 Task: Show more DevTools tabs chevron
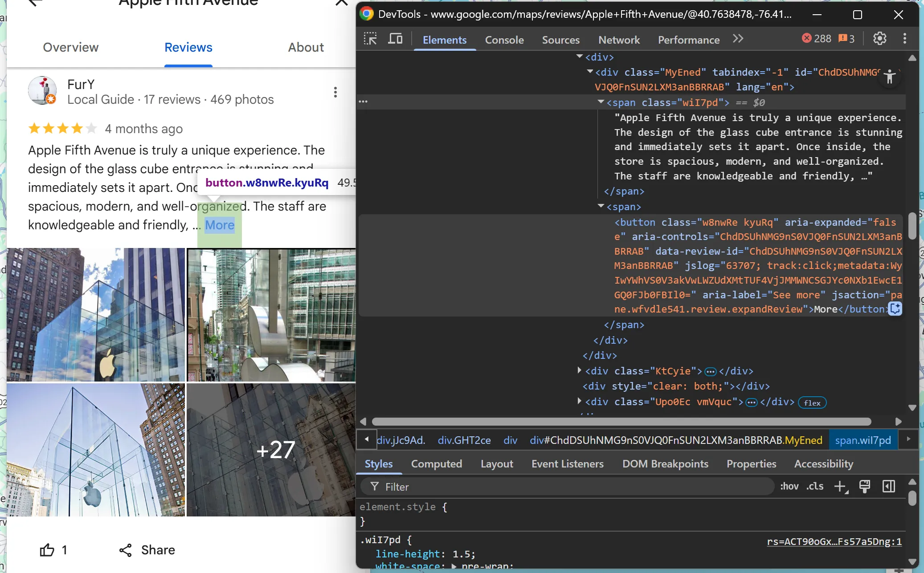tap(738, 39)
